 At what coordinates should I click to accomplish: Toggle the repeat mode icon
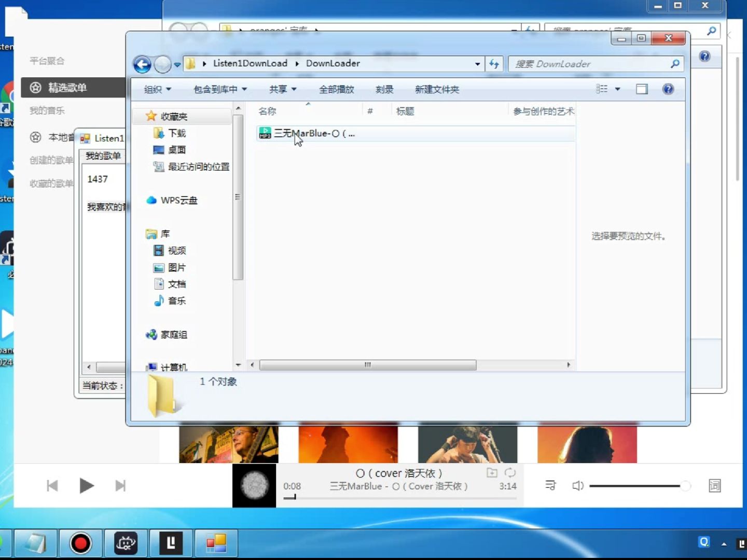tap(510, 472)
